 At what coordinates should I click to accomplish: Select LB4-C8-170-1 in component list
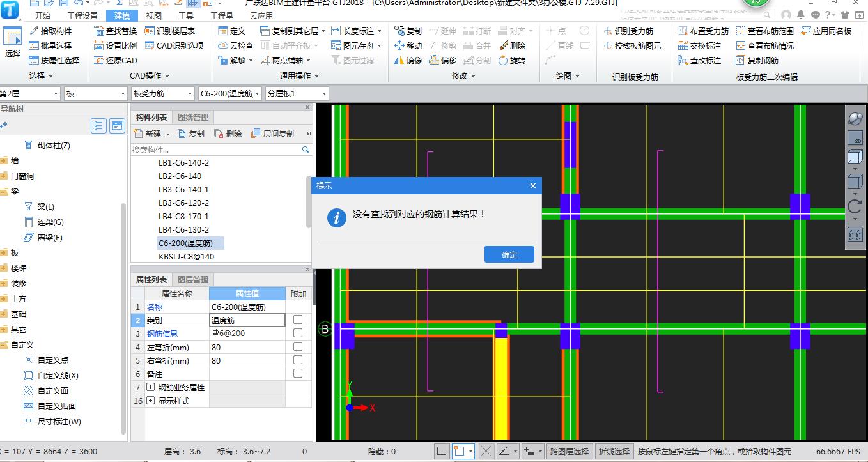pyautogui.click(x=184, y=216)
